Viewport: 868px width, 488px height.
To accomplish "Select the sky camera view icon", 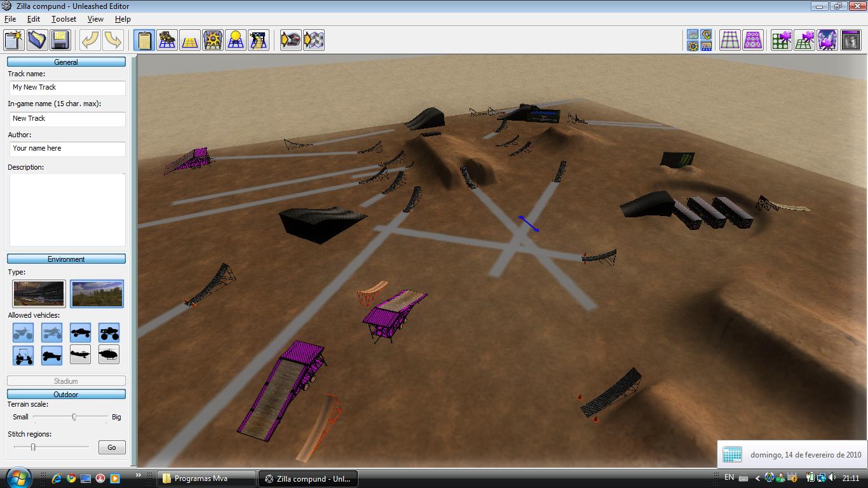I will click(827, 40).
